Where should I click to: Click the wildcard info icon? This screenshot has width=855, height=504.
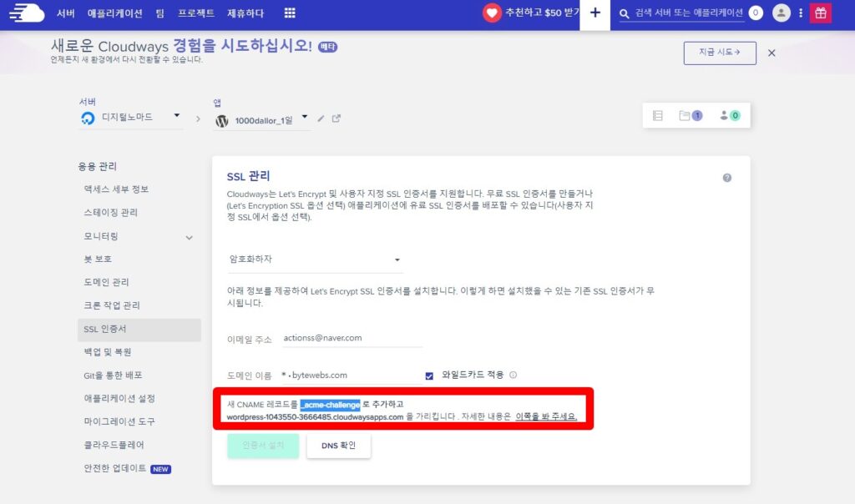pos(514,375)
